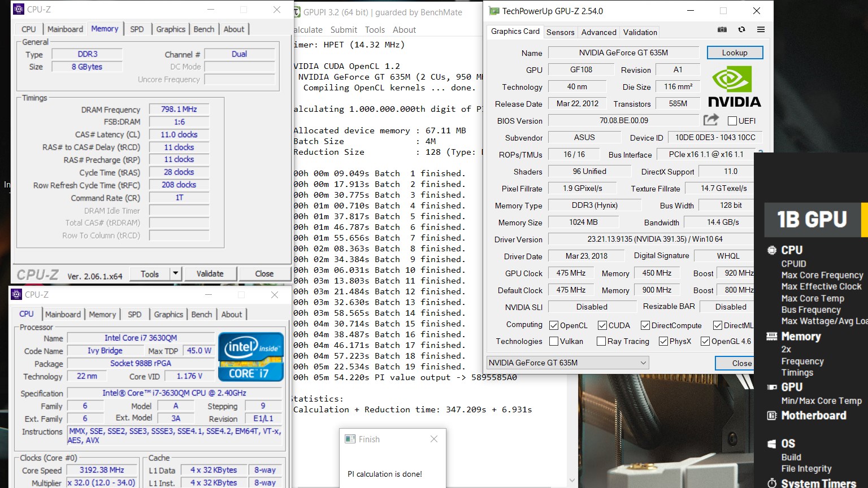Click the Tools button in CPU-Z
Viewport: 868px width, 488px height.
tap(150, 273)
